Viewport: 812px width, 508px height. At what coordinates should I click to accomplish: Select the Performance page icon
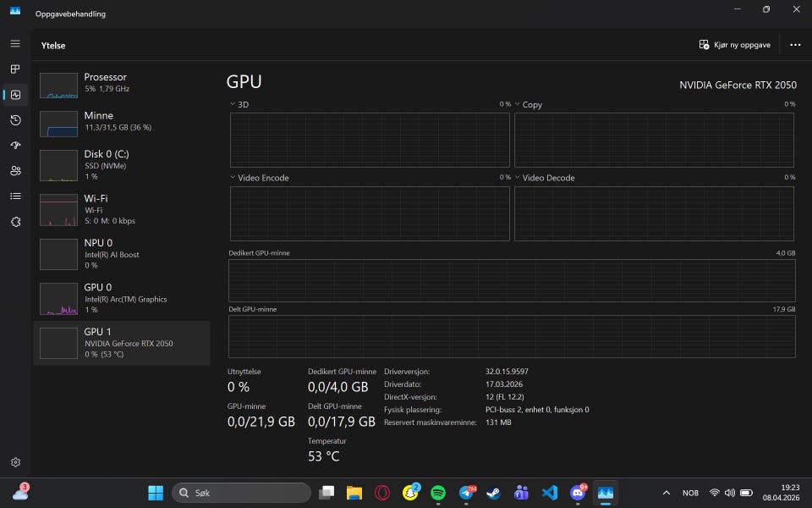pyautogui.click(x=15, y=94)
